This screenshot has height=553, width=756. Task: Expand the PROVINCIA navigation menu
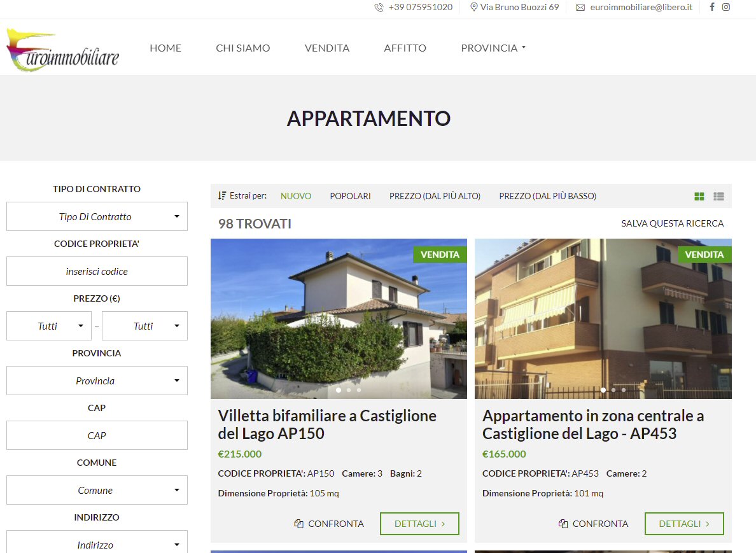tap(493, 48)
